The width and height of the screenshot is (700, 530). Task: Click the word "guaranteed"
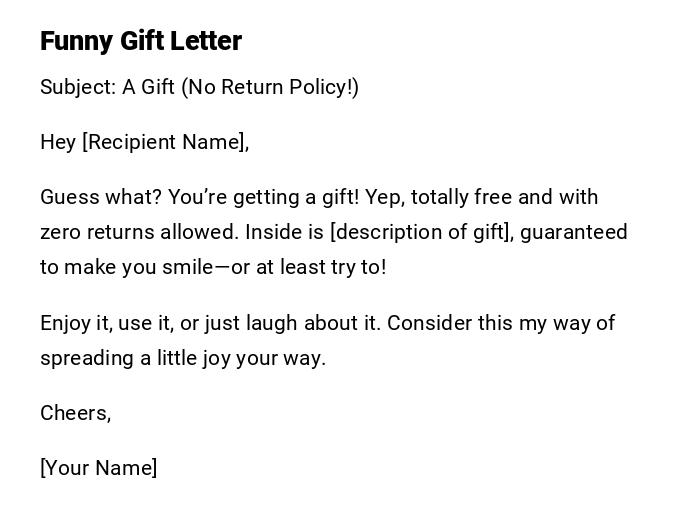(574, 232)
